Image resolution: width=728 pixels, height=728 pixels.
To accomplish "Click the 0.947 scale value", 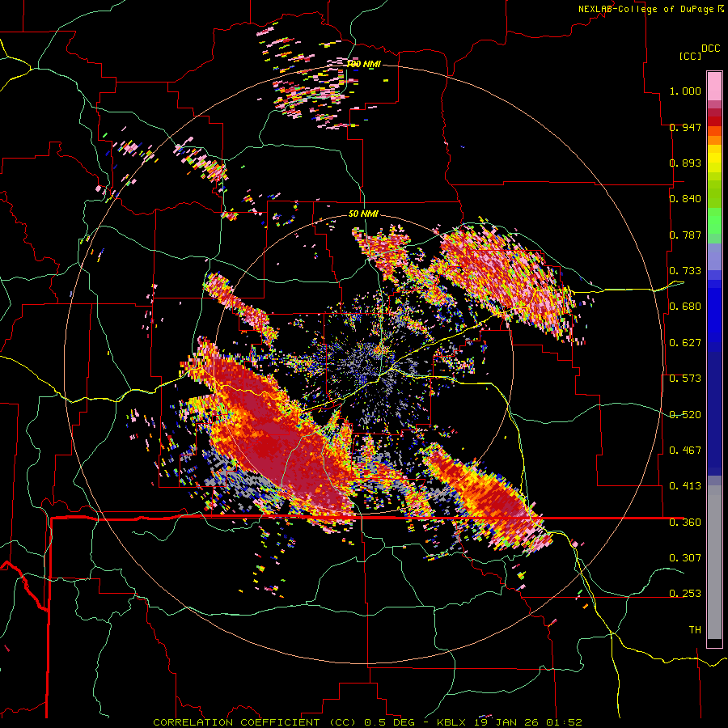I will coord(685,127).
